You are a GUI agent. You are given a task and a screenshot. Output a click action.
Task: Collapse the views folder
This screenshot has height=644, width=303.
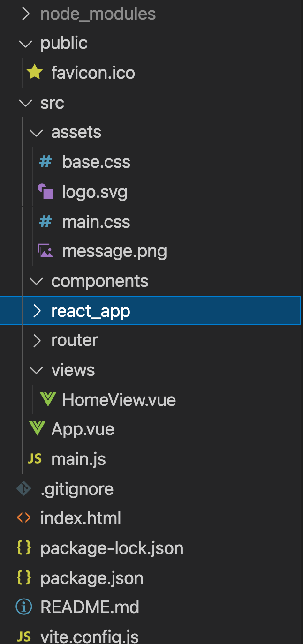[36, 371]
